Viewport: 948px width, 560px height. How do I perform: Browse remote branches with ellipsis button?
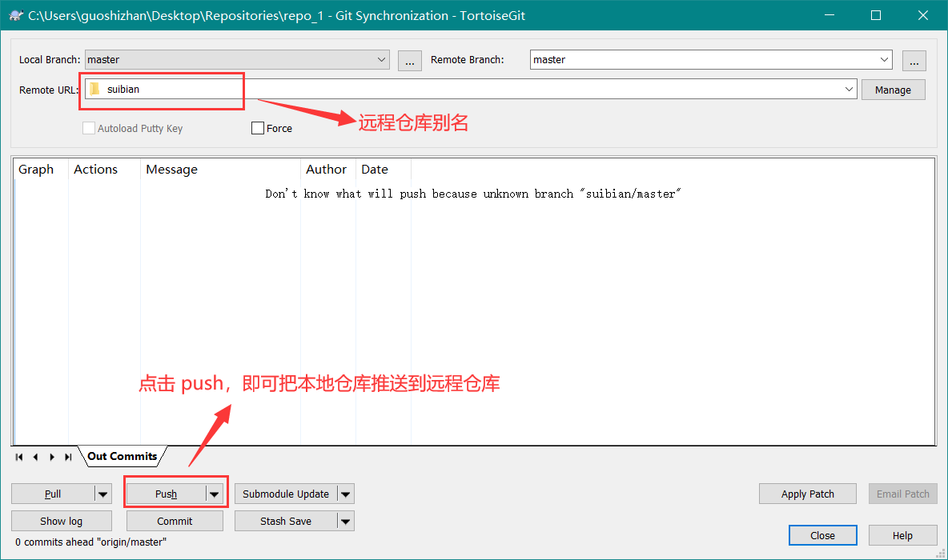(914, 60)
